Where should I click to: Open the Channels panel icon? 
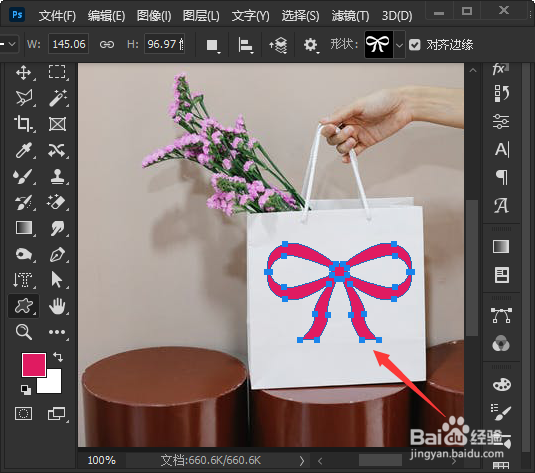point(501,343)
